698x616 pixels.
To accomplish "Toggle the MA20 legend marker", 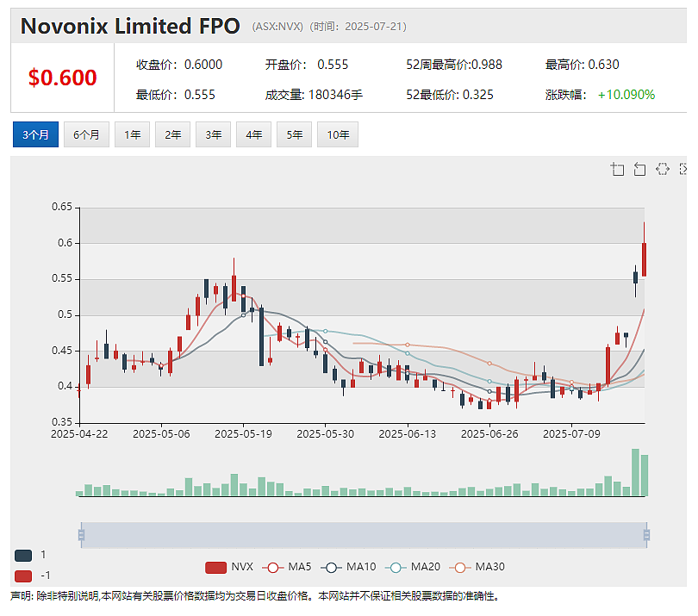I will pyautogui.click(x=396, y=568).
